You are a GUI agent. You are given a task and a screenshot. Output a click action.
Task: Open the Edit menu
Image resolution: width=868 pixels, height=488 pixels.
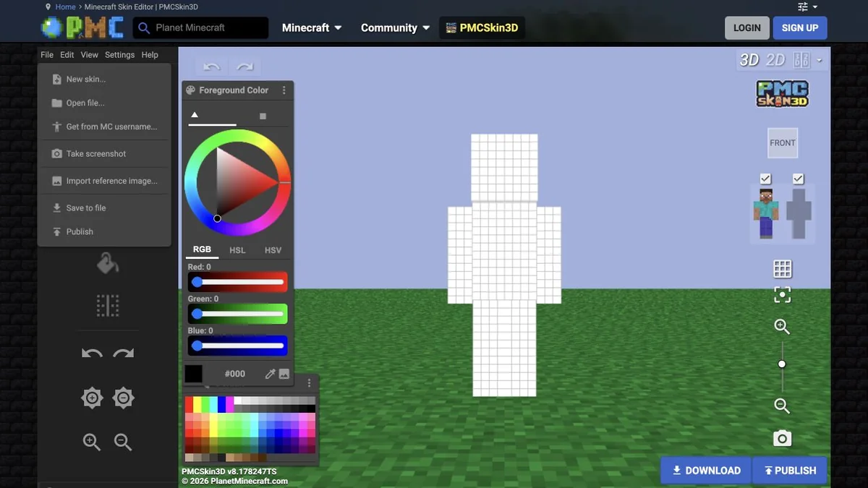(x=67, y=55)
